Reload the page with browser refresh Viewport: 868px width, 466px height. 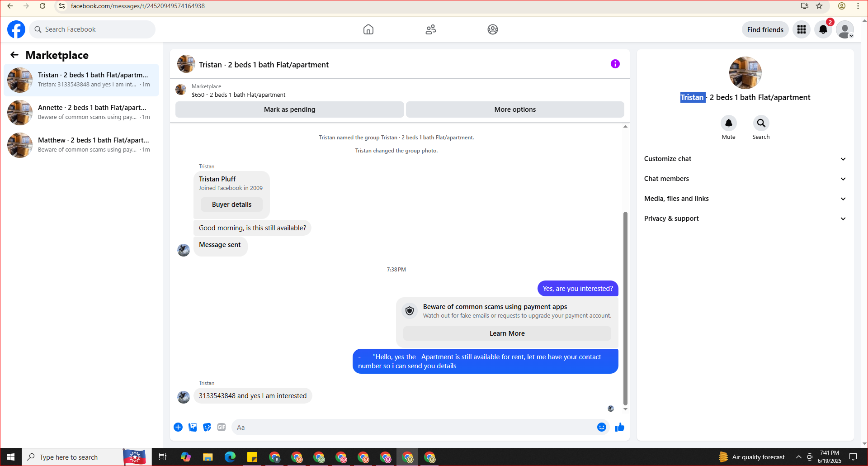[42, 6]
